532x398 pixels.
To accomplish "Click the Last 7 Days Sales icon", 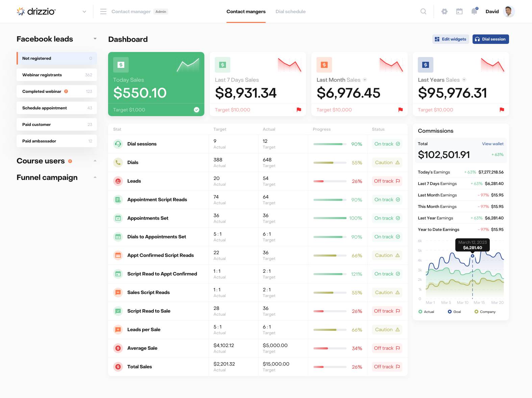I will (223, 65).
